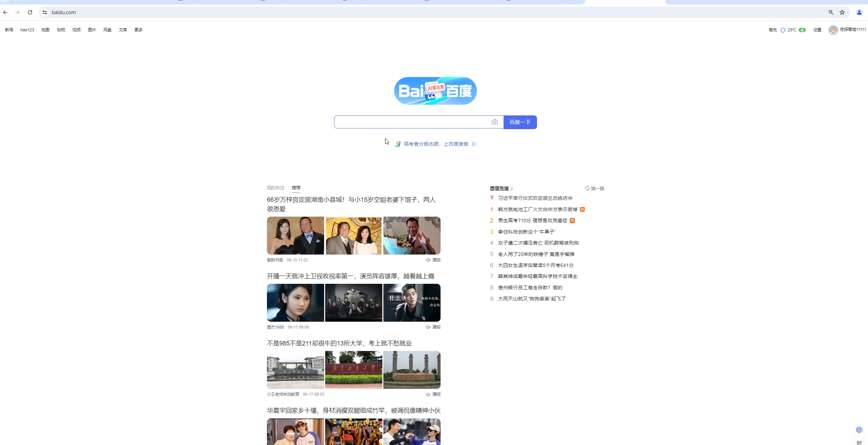Click the 南充 city label
Image resolution: width=868 pixels, height=445 pixels.
(x=773, y=30)
